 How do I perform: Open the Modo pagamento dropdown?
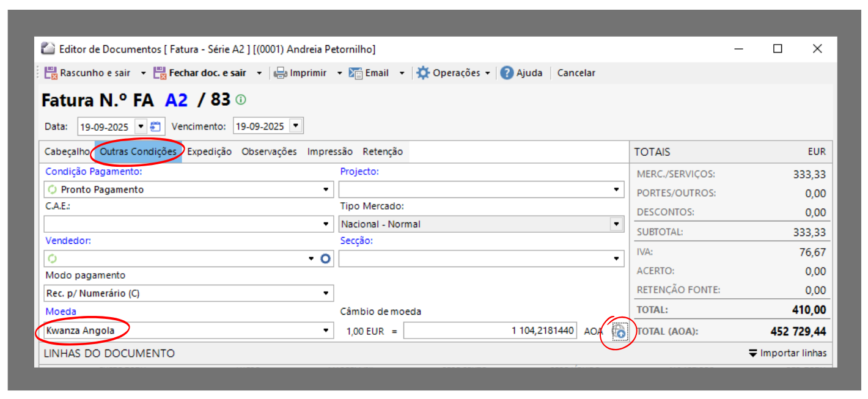pyautogui.click(x=326, y=293)
